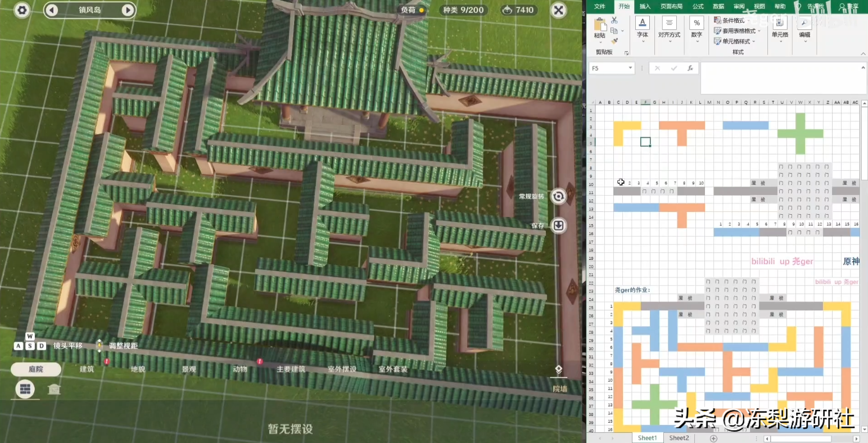Select the courtyard wall brick icon
Screen dimensions: 868x443
click(x=25, y=389)
